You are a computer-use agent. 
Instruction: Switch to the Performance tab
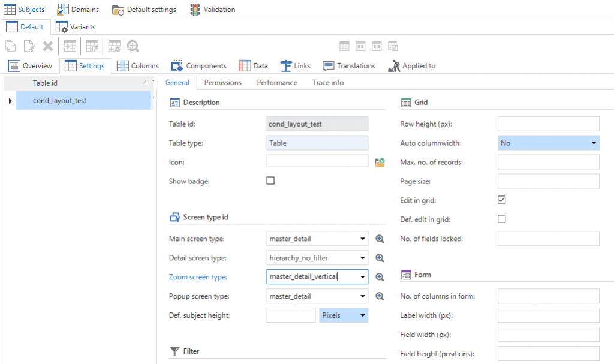tap(277, 83)
